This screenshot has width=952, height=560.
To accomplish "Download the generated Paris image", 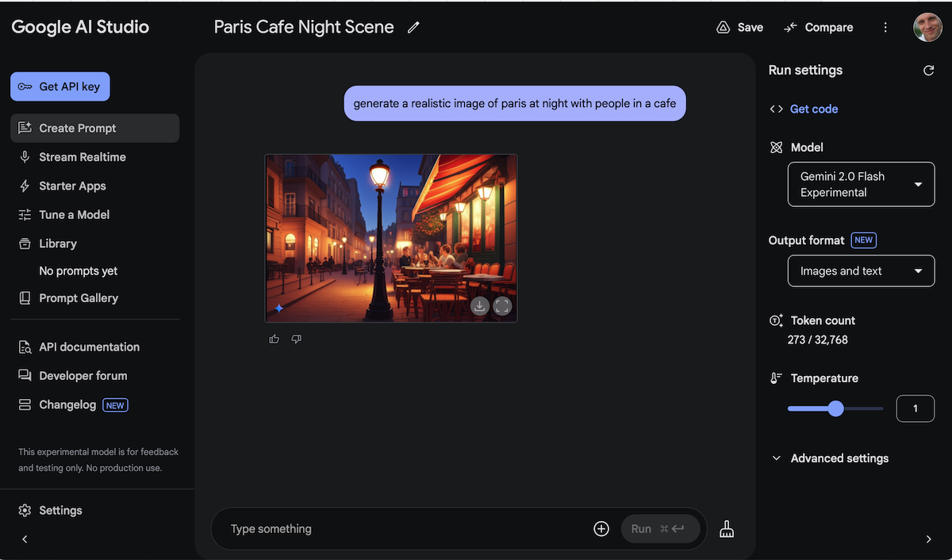I will tap(479, 306).
